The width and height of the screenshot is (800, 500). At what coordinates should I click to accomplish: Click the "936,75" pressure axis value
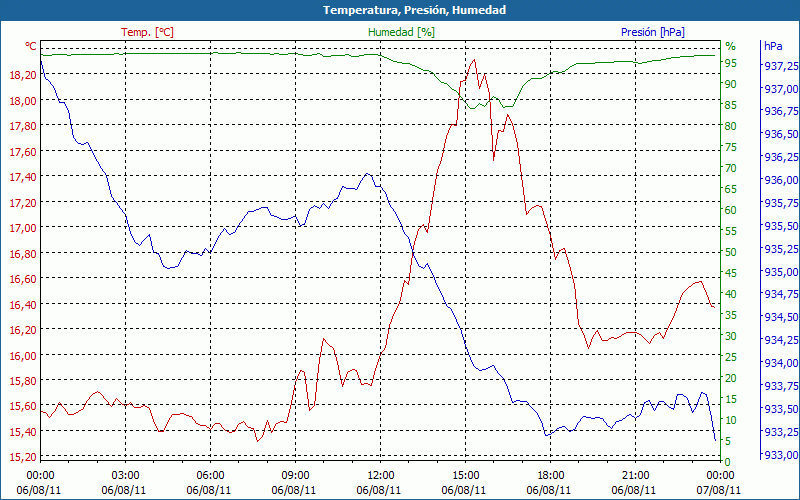781,111
